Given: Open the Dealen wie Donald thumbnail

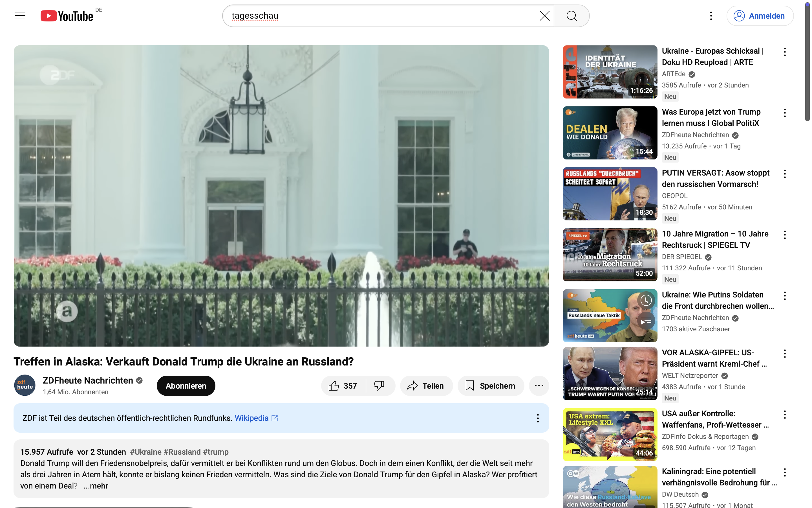Looking at the screenshot, I should [x=610, y=133].
